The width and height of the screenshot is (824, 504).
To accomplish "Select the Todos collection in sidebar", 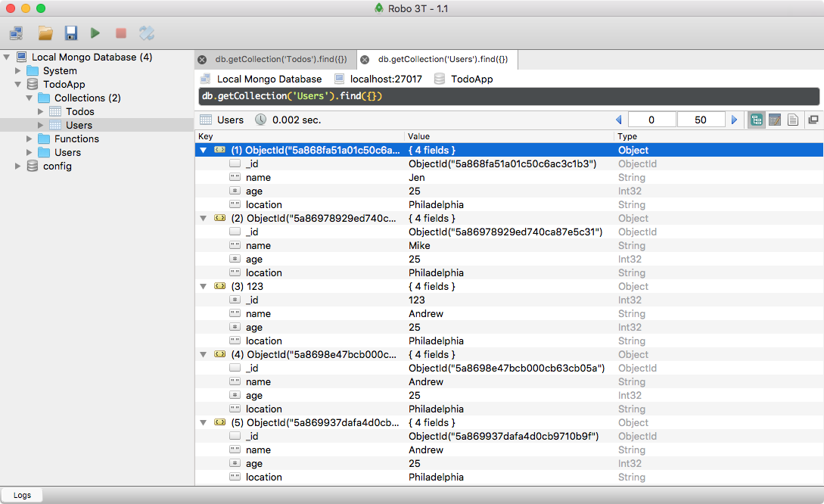I will coord(79,111).
